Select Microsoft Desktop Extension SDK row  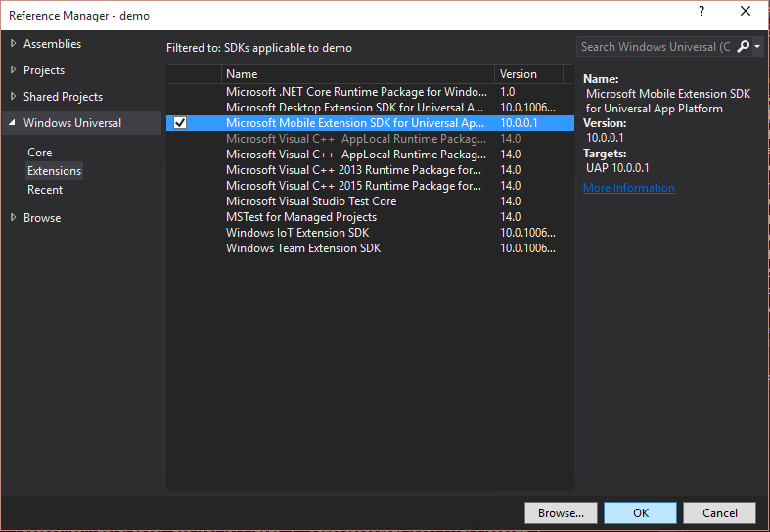tap(370, 108)
